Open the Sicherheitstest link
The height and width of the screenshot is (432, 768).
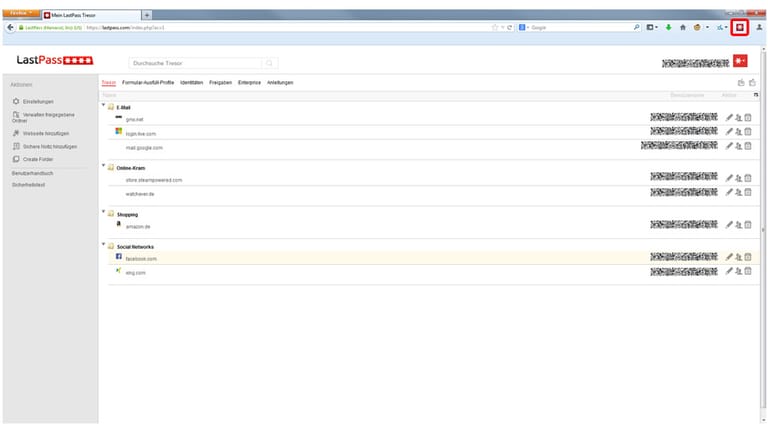click(x=28, y=185)
